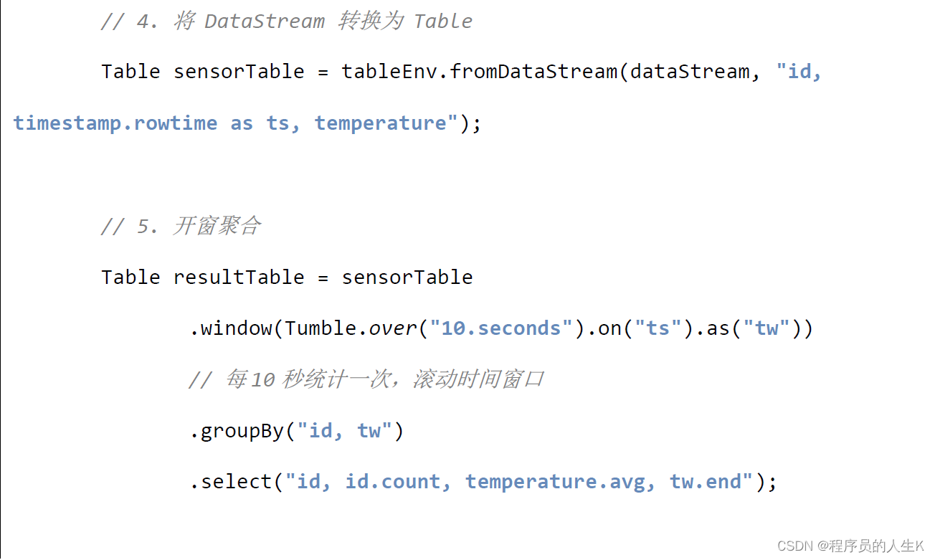Click the comment "// 5. 开窗聚合"

181,227
